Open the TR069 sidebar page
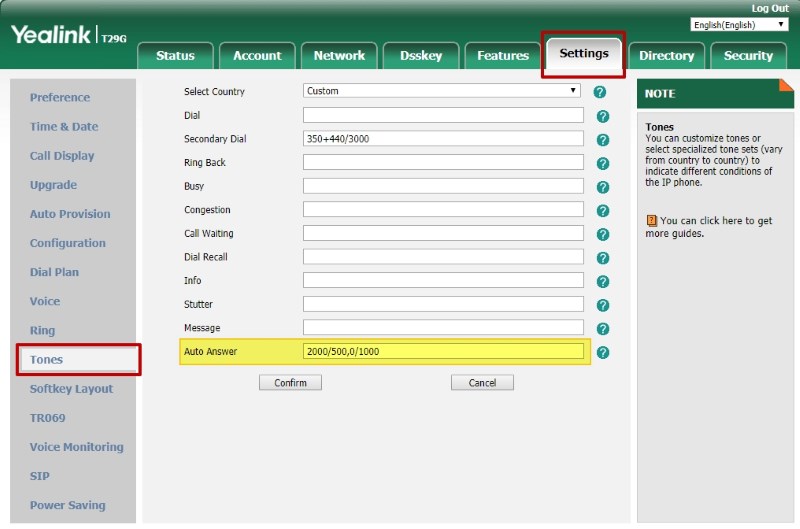Viewport: 800px width, 529px height. point(47,418)
